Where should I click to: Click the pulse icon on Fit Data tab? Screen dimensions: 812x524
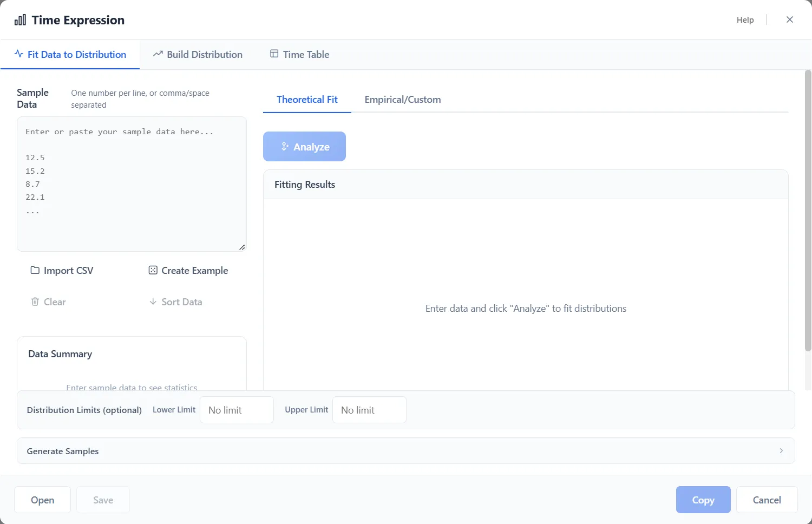pos(19,54)
